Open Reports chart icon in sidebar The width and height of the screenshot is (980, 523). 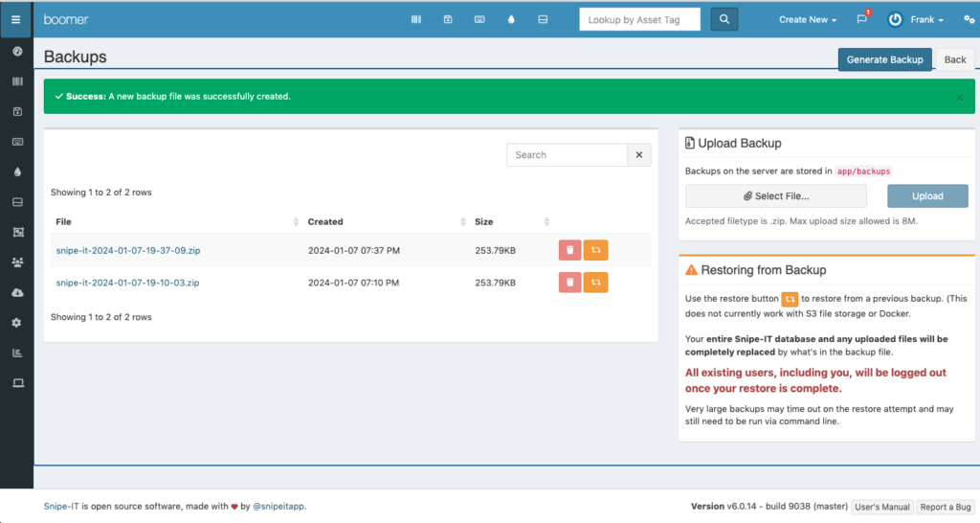coord(17,352)
